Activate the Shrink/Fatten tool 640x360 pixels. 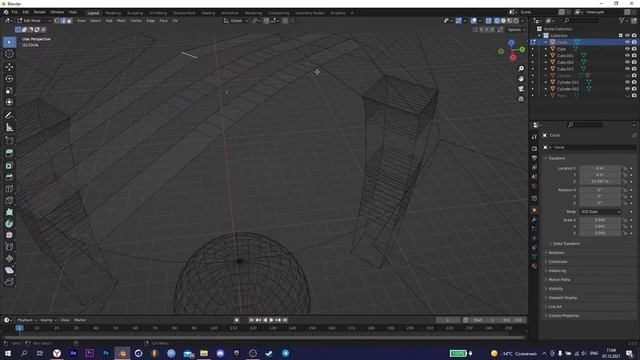(9, 258)
